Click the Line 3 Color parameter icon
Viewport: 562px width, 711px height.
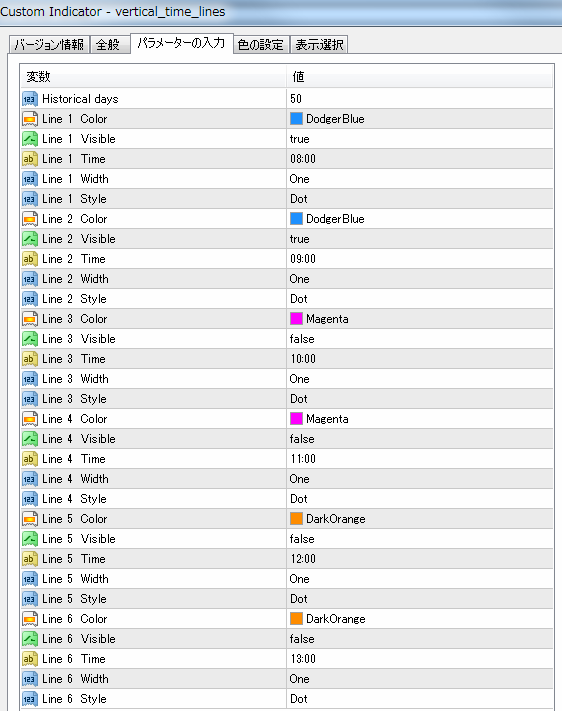pos(29,319)
